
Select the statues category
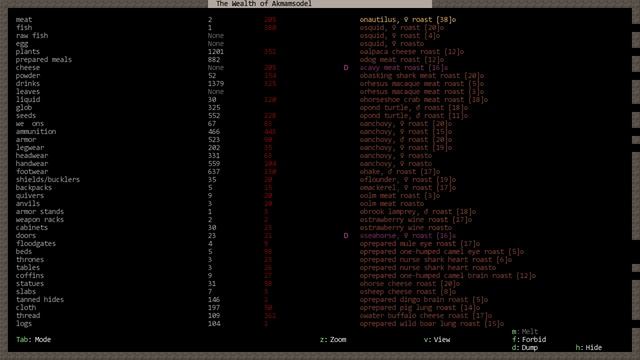[30, 283]
